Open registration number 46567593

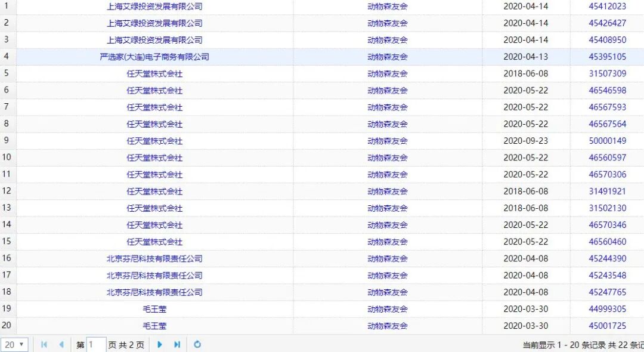608,107
